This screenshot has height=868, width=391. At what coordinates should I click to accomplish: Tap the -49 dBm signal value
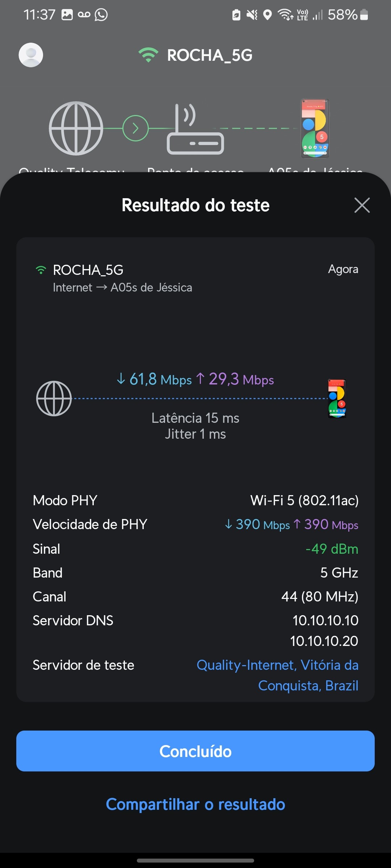(x=332, y=549)
